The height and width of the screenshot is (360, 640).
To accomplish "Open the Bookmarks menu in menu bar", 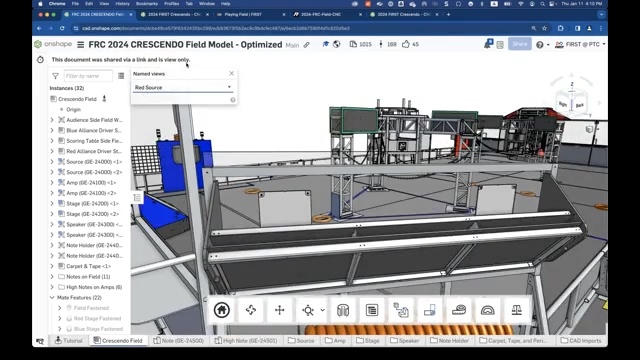I will [147, 4].
